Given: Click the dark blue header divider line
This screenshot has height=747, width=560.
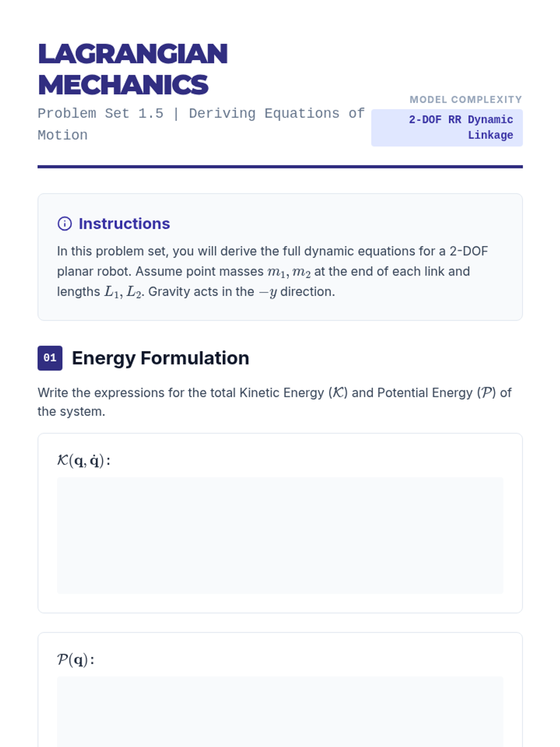Looking at the screenshot, I should (x=280, y=167).
